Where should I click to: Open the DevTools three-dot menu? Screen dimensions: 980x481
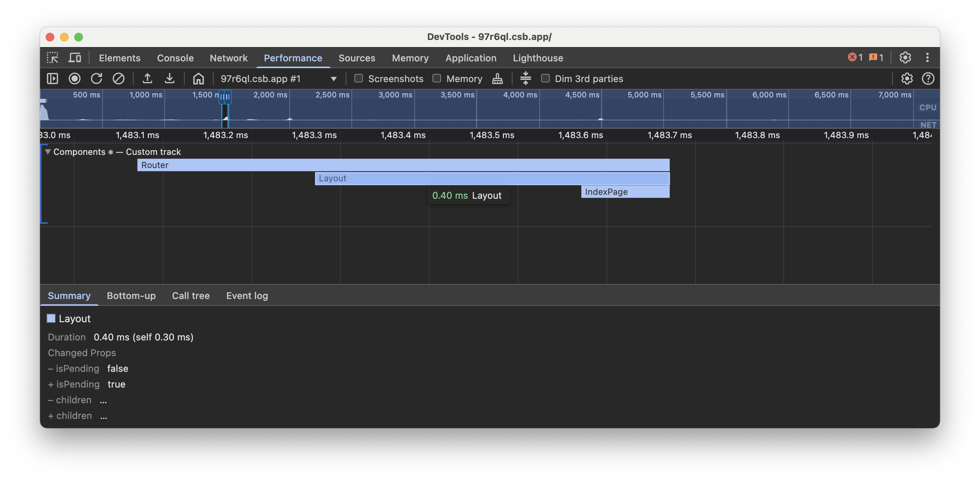927,57
